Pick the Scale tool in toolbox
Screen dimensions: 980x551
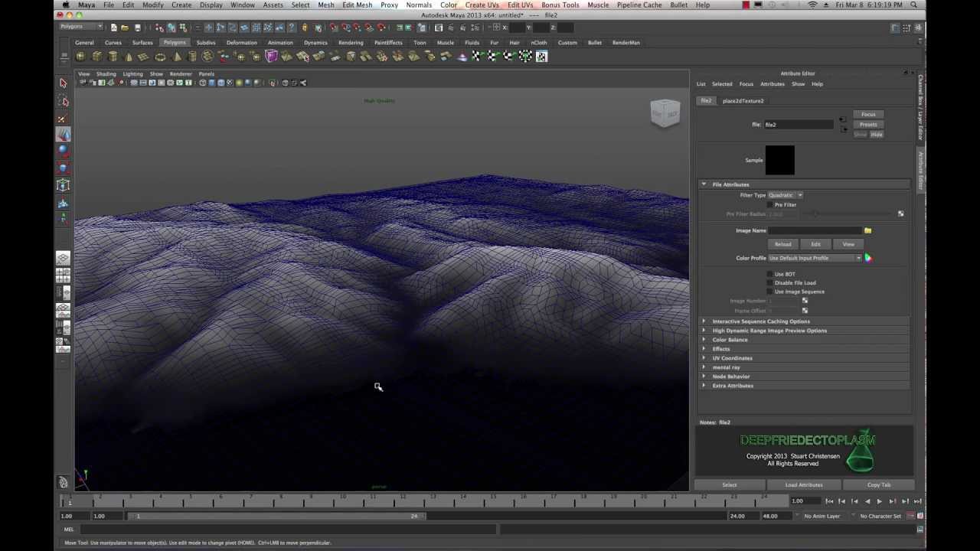tap(64, 168)
